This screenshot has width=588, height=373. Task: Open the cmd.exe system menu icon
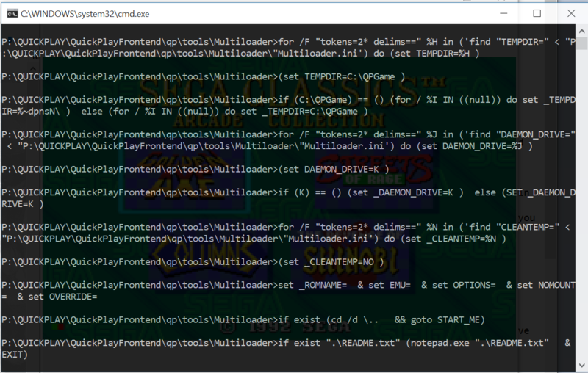point(12,14)
